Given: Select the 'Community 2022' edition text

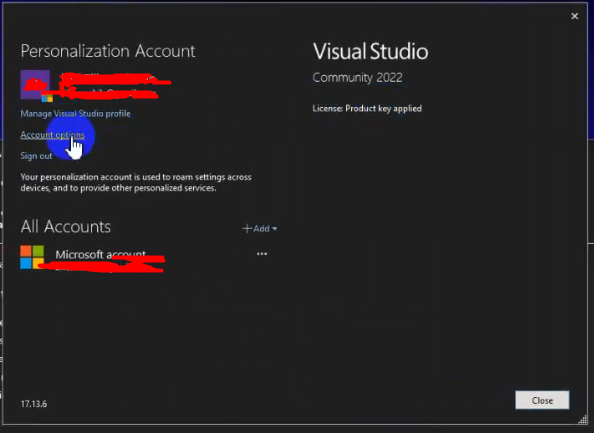Looking at the screenshot, I should point(357,78).
